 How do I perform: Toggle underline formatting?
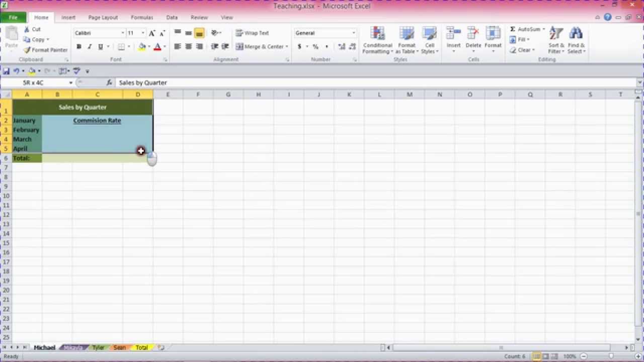click(100, 47)
